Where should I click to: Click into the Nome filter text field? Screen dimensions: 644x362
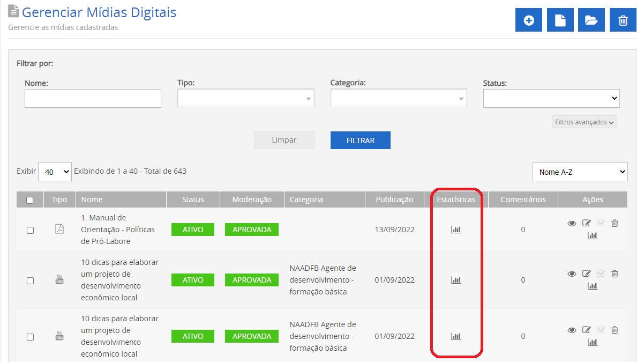(93, 99)
